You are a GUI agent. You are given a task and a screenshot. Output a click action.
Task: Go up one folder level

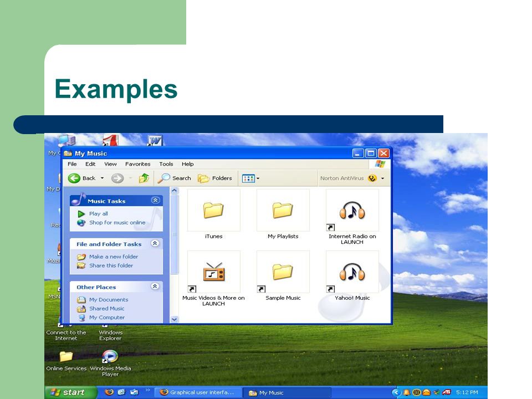pyautogui.click(x=144, y=178)
